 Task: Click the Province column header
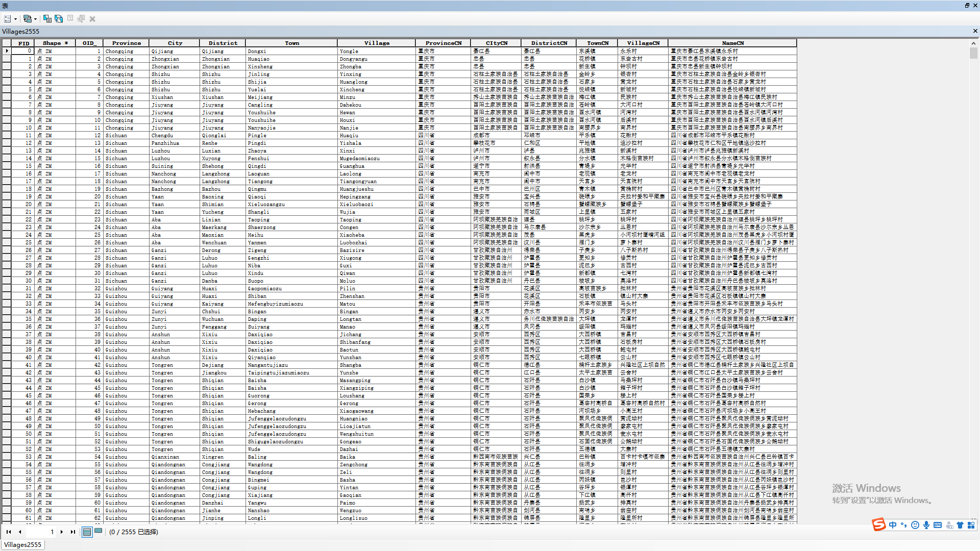(126, 43)
